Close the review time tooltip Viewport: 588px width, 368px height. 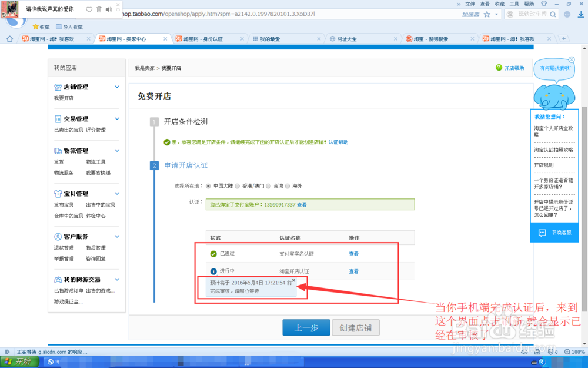pyautogui.click(x=293, y=280)
